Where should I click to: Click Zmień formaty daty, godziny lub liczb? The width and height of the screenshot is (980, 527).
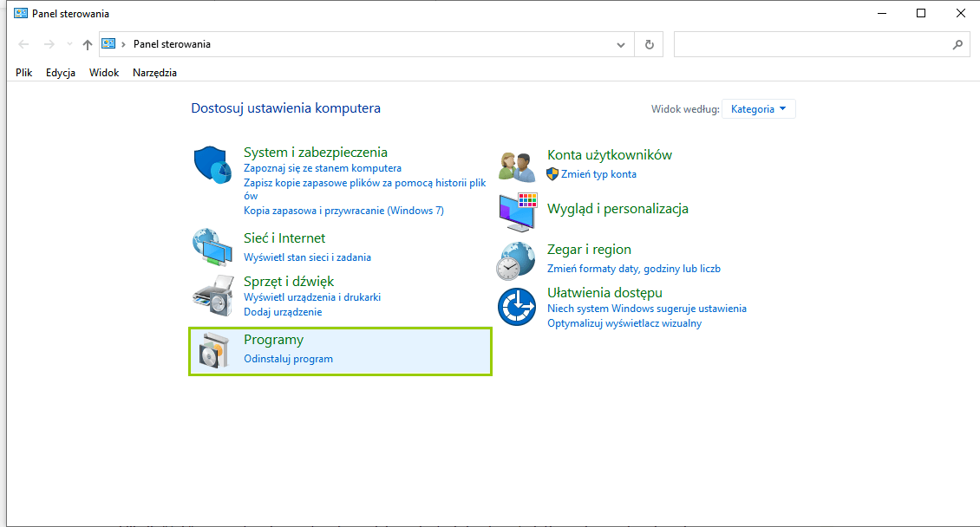[634, 269]
